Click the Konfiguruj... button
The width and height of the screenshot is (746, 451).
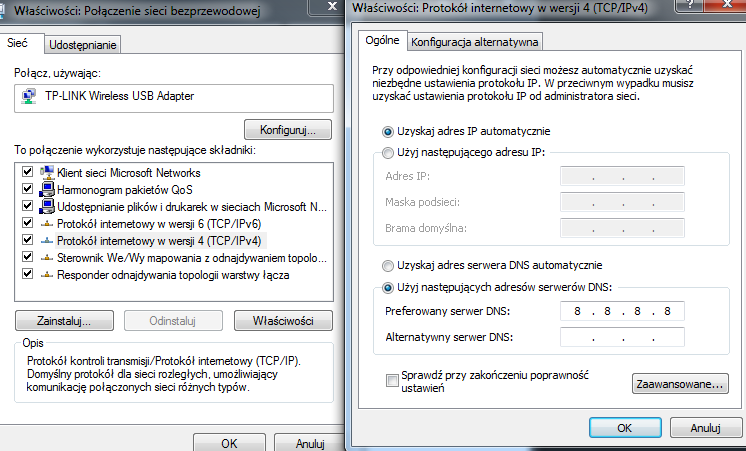tap(288, 130)
